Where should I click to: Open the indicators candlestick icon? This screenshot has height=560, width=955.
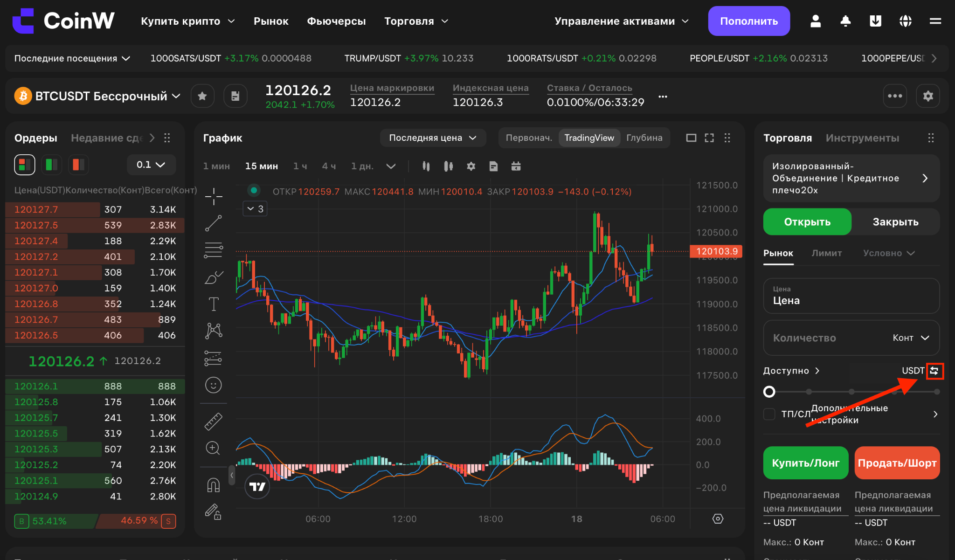[x=448, y=166]
